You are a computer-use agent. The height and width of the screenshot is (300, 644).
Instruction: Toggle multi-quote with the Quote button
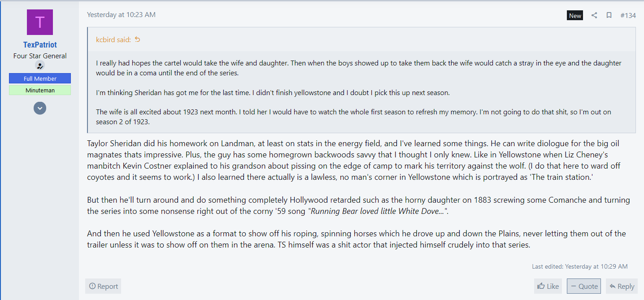pyautogui.click(x=584, y=286)
